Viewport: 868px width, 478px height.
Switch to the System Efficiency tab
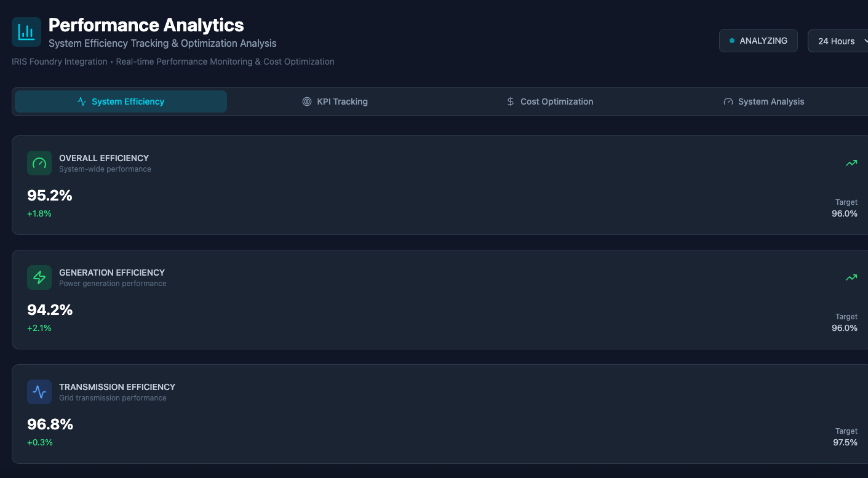point(121,102)
